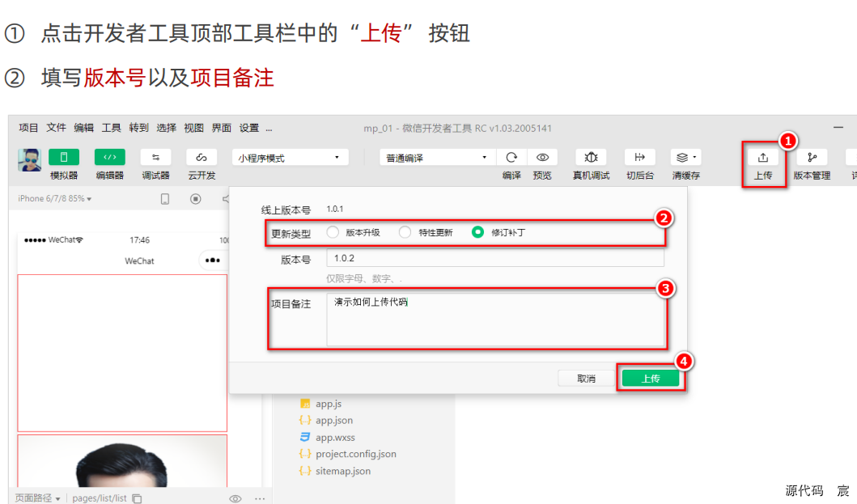Click the Project Remarks (项目备注) text area

point(495,320)
